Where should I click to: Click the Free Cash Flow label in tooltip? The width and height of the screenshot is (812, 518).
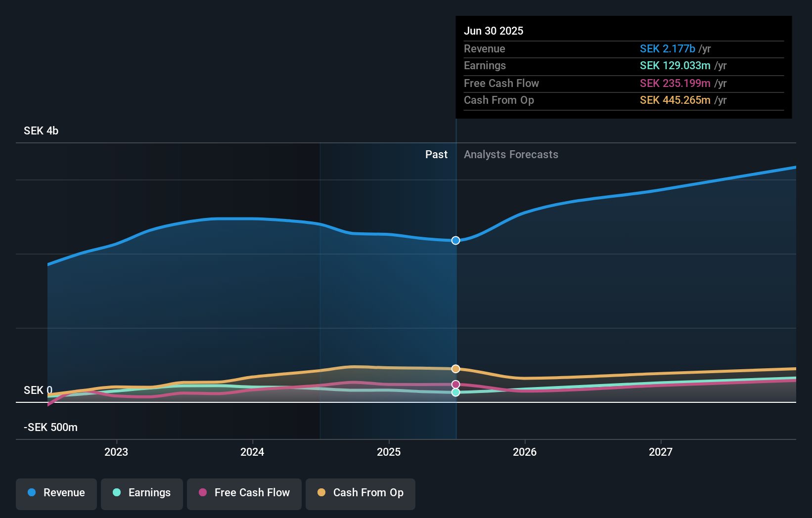tap(501, 84)
